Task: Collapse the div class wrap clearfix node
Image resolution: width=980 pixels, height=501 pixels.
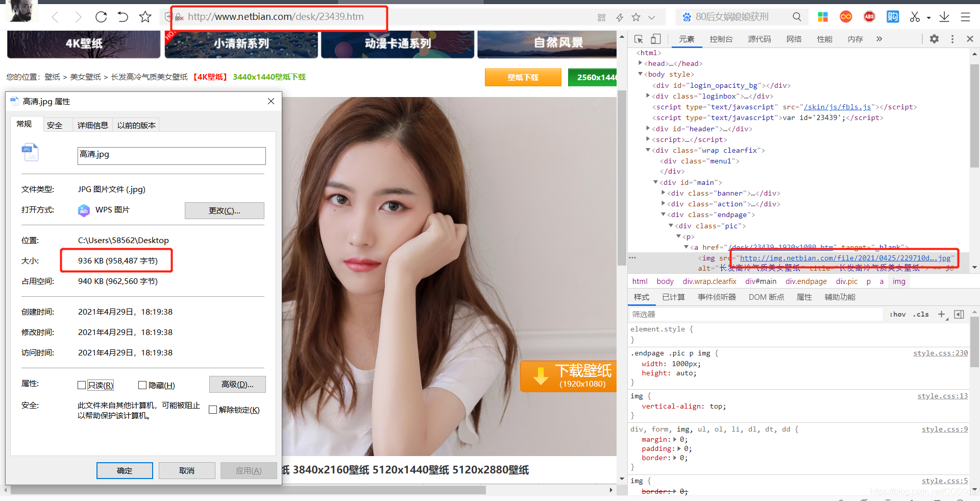Action: pos(648,150)
